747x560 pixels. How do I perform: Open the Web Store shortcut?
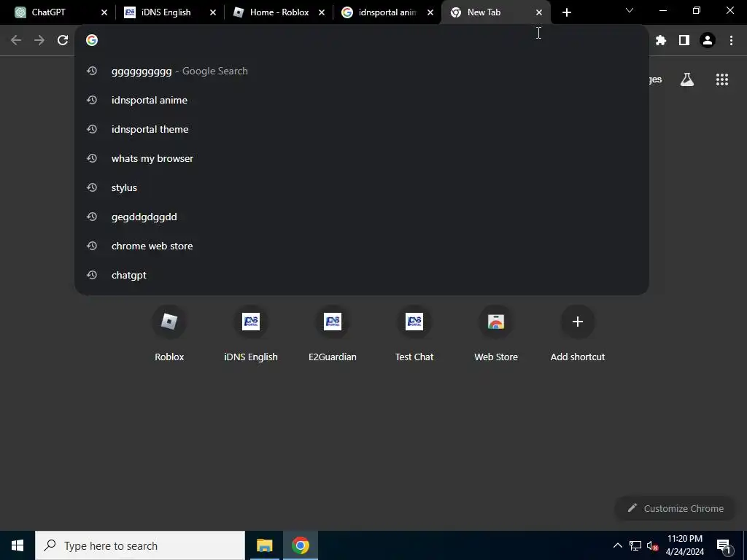(x=496, y=333)
